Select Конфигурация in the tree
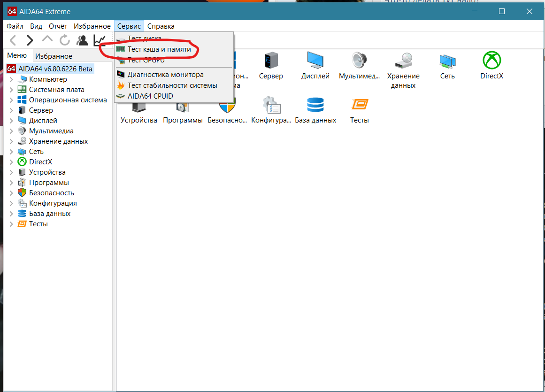 [x=53, y=203]
